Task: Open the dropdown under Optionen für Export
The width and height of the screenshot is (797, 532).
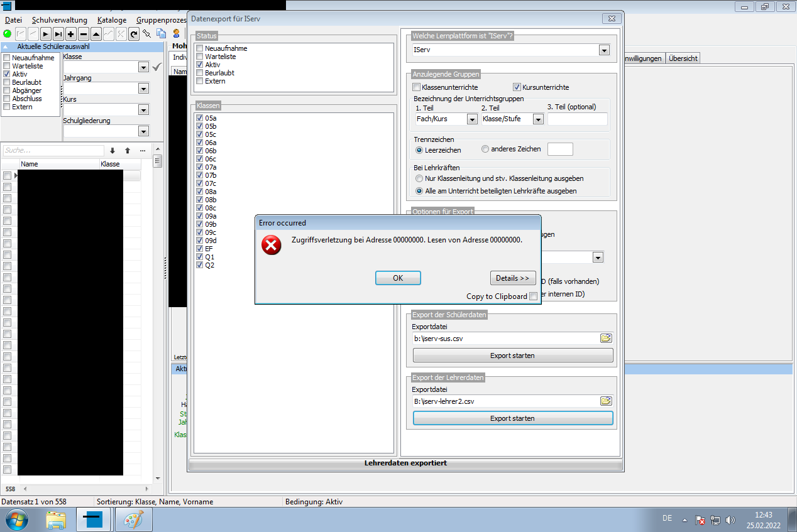Action: [x=598, y=257]
